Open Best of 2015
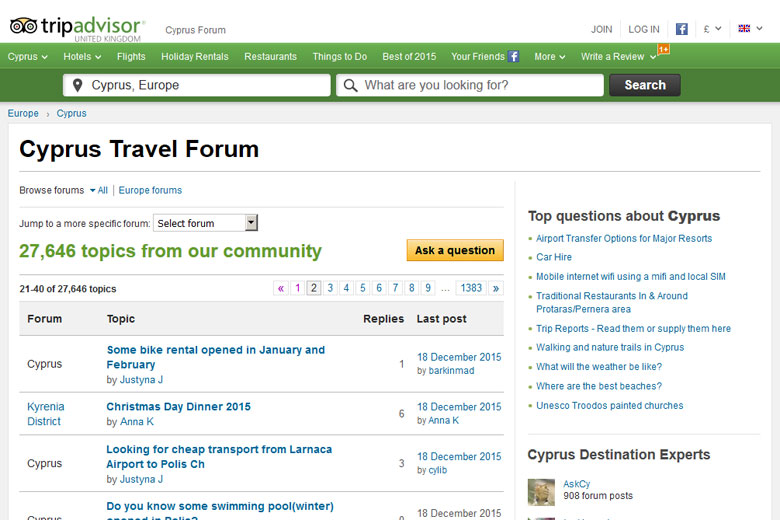 pos(409,57)
